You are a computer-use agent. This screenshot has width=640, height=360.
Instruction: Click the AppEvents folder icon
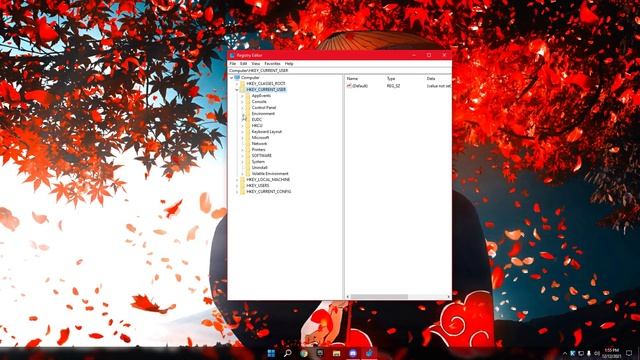coord(248,96)
